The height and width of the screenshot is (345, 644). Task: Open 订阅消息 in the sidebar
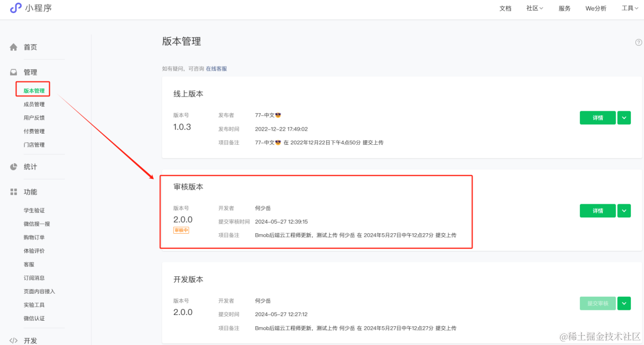(x=34, y=278)
